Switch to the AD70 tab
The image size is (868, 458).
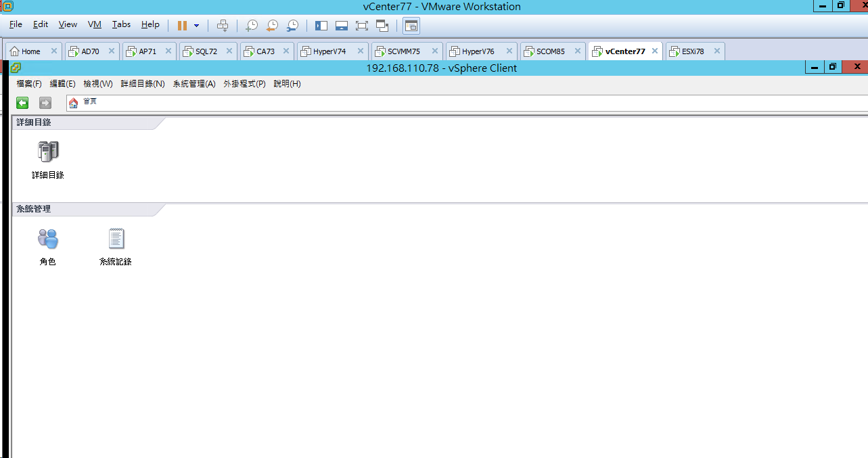(90, 51)
